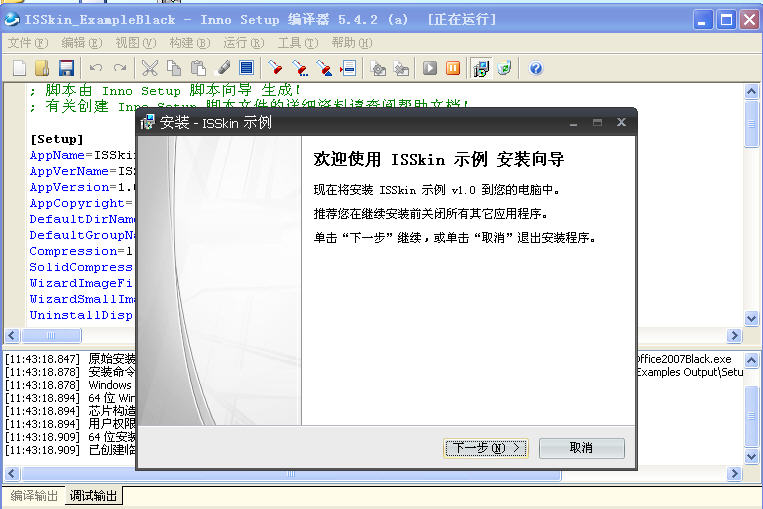The height and width of the screenshot is (509, 763).
Task: Click the Paste clipboard icon
Action: coord(199,68)
